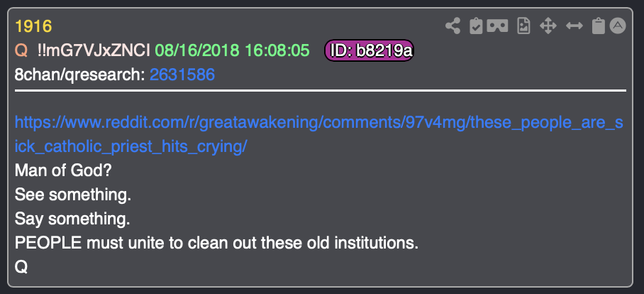This screenshot has height=294, width=644.
Task: Click the 'Man of God?' text line
Action: [63, 170]
